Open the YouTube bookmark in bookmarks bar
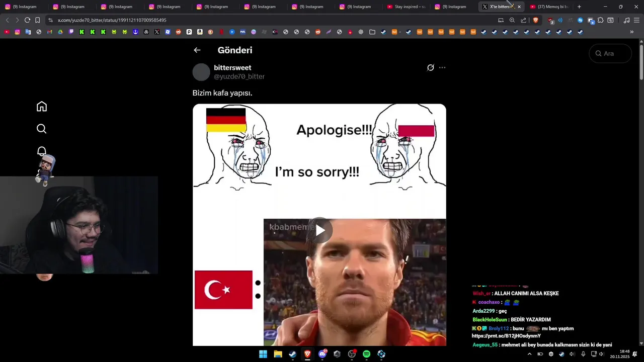Image resolution: width=644 pixels, height=362 pixels. (x=7, y=32)
